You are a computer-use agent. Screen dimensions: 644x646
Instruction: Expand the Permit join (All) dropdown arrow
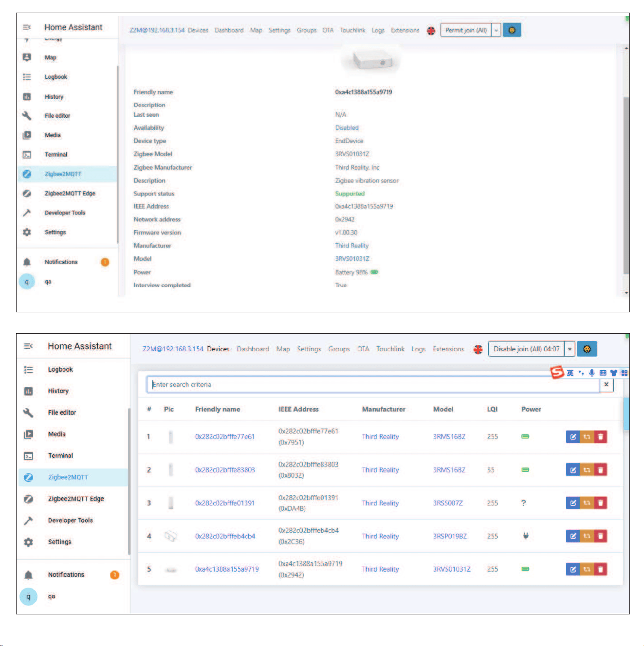(496, 30)
